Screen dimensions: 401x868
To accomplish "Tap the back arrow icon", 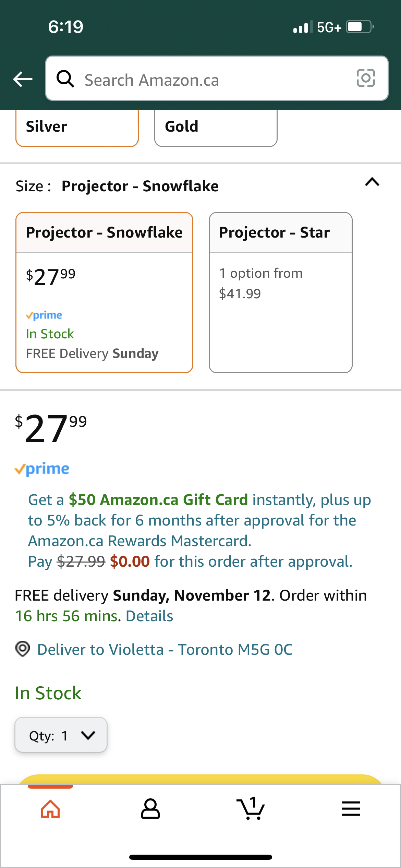I will coord(23,79).
